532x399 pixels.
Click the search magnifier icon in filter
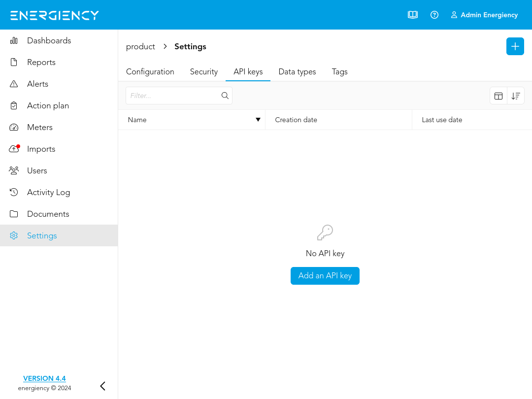pyautogui.click(x=225, y=96)
